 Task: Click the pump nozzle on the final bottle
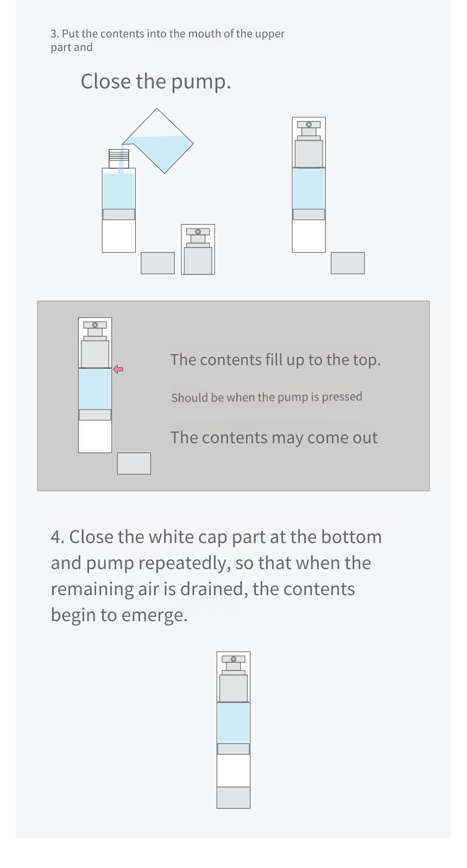tap(233, 659)
